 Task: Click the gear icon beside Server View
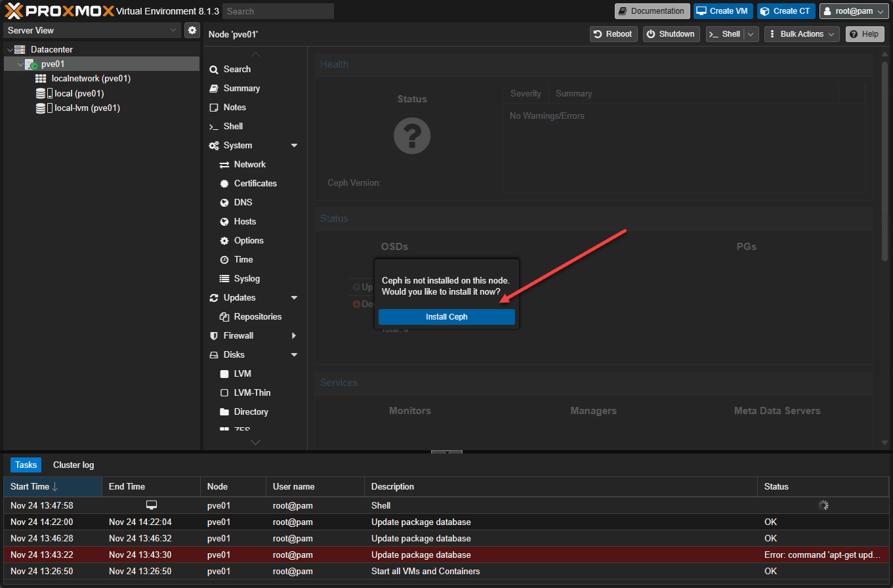pos(192,30)
